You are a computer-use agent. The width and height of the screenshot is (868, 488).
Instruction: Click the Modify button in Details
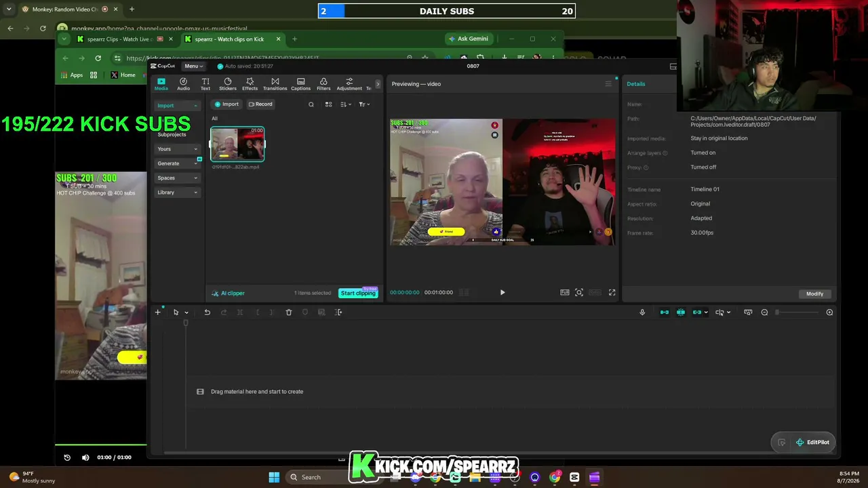814,293
